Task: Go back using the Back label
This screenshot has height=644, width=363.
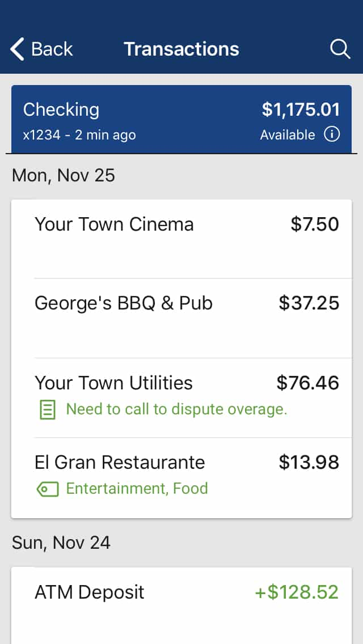Action: coord(52,49)
